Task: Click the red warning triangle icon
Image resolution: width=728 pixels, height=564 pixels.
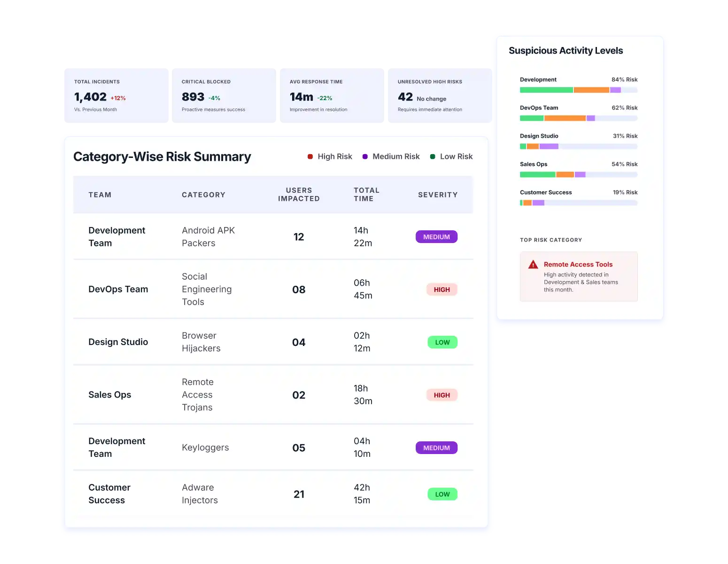Action: (x=533, y=265)
